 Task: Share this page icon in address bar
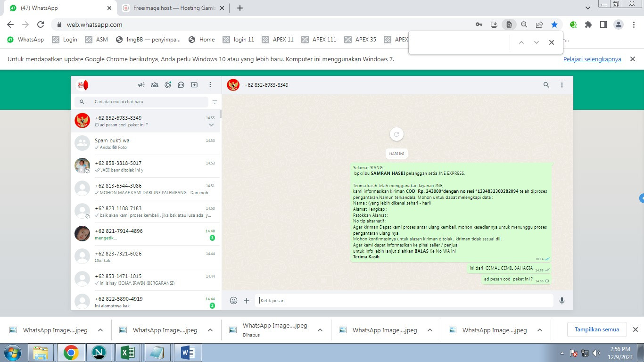[539, 25]
